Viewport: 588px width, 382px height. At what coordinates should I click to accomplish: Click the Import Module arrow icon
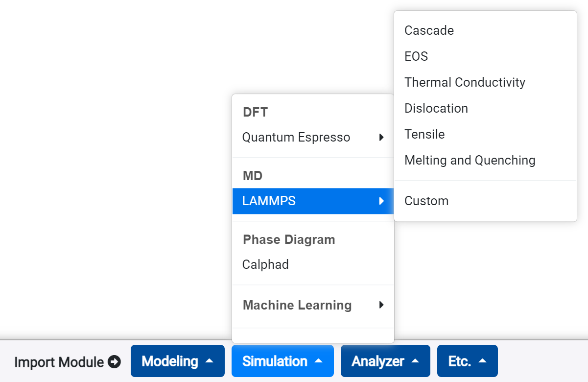(x=114, y=362)
